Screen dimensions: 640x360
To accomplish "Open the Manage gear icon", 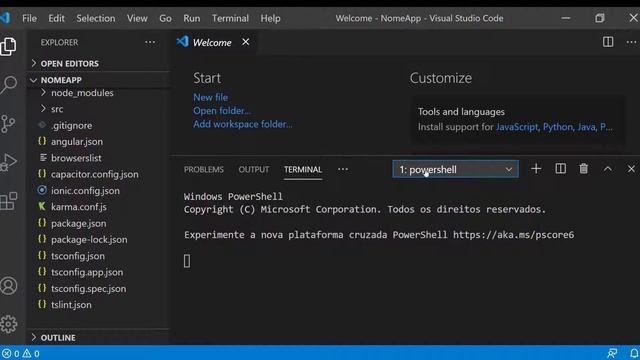I will click(8, 324).
